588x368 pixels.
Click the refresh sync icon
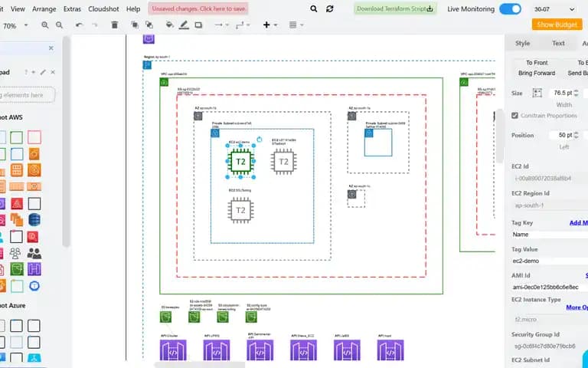pos(330,8)
